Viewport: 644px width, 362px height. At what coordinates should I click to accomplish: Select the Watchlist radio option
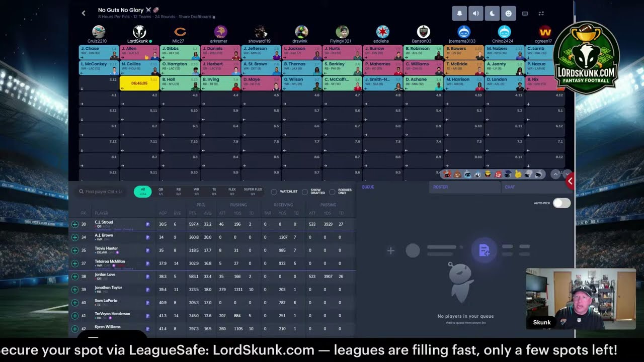tap(274, 192)
